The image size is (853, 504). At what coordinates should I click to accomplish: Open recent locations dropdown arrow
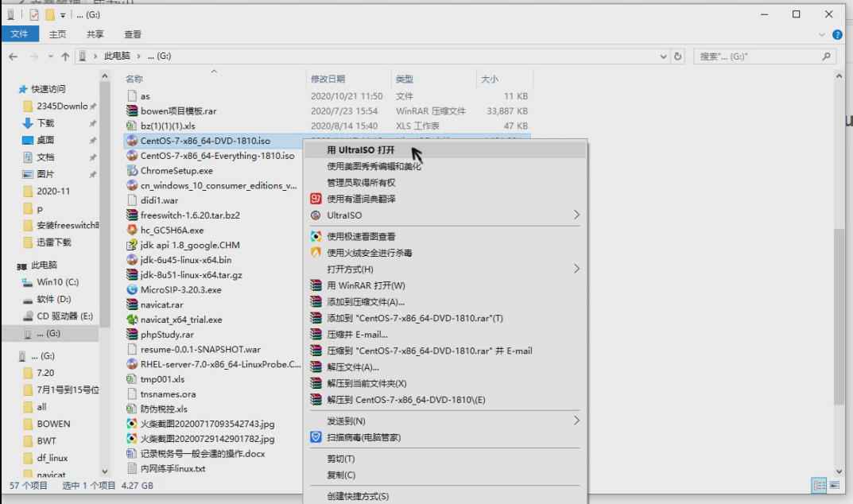pyautogui.click(x=51, y=56)
